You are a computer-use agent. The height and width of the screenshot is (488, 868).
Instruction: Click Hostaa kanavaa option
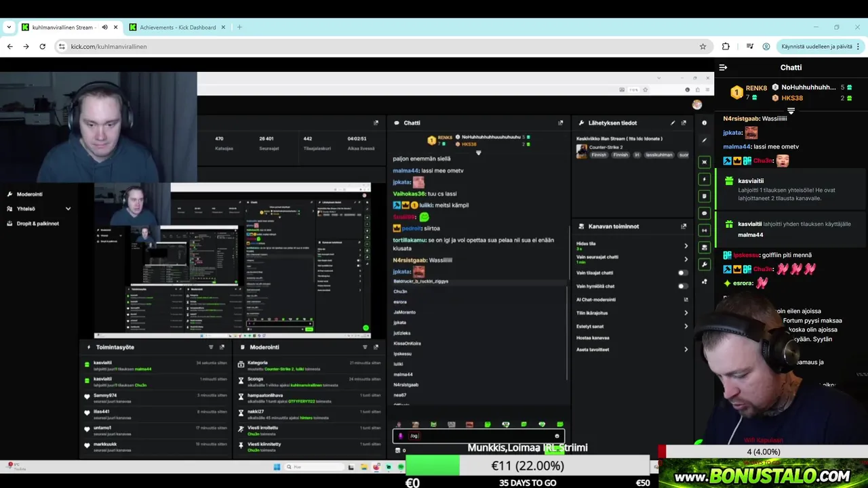pyautogui.click(x=593, y=338)
